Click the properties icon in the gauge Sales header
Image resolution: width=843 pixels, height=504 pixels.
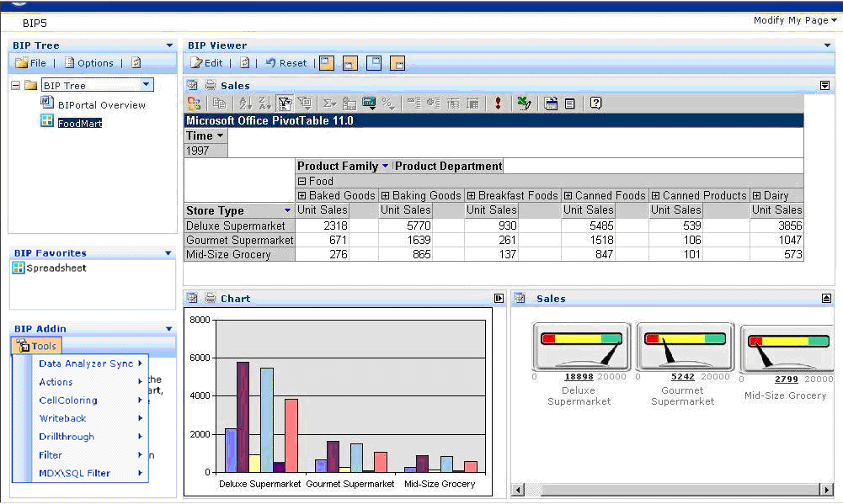click(520, 298)
